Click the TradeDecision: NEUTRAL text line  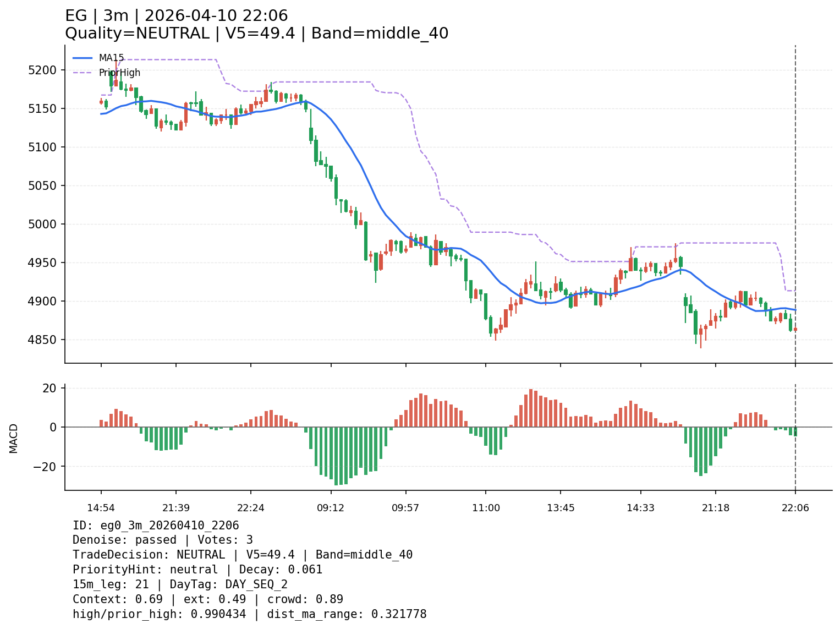242,555
